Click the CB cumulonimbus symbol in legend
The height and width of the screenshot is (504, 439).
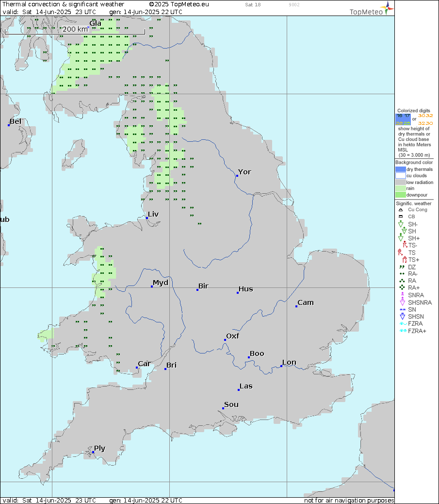(x=401, y=217)
